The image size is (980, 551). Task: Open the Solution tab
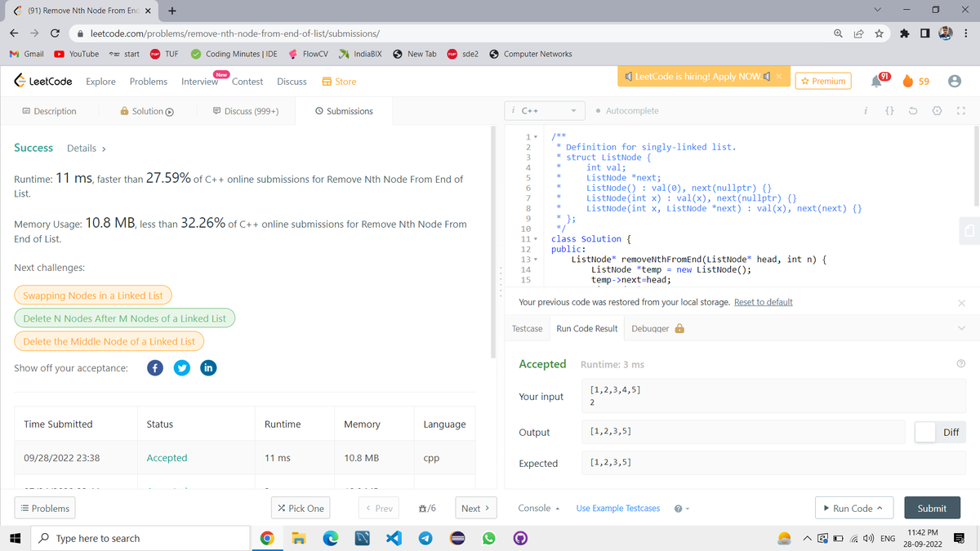[148, 111]
